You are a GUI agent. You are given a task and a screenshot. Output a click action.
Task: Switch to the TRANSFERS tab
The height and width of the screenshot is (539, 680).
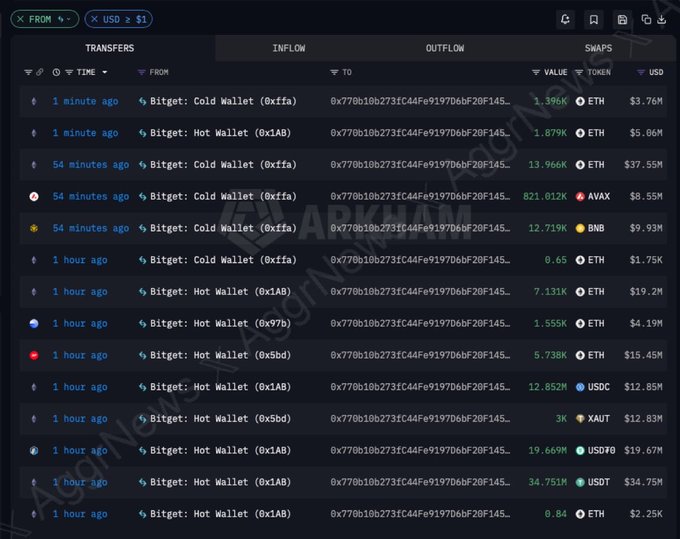pyautogui.click(x=110, y=48)
